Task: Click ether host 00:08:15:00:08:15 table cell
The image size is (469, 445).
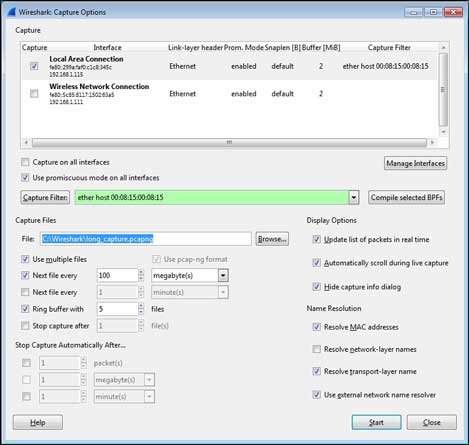Action: click(x=385, y=66)
